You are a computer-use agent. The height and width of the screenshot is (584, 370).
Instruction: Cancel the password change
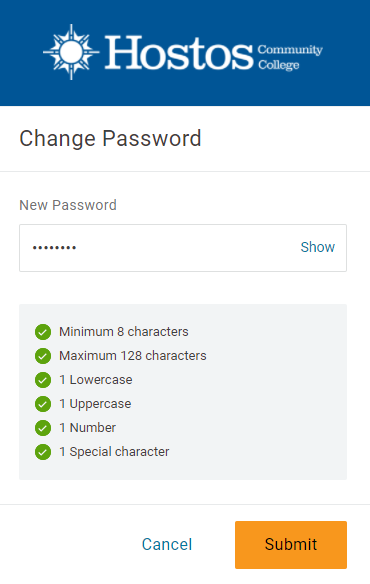pyautogui.click(x=167, y=545)
